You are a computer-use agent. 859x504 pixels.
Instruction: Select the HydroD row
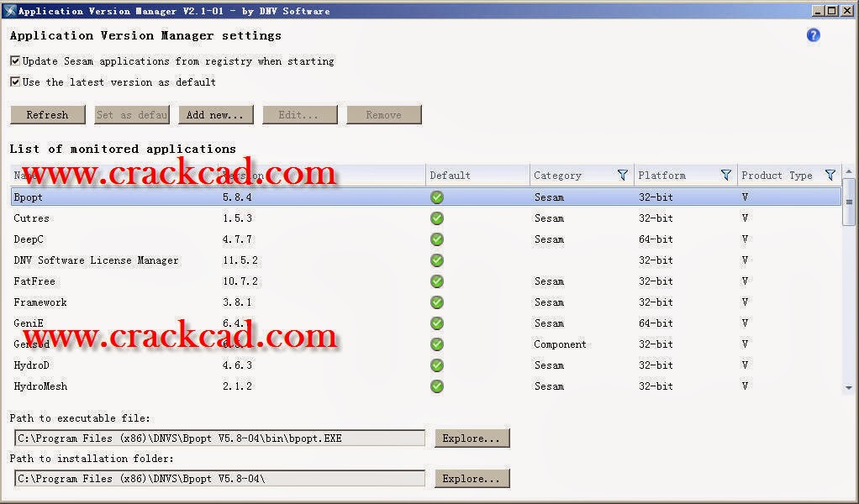[x=425, y=365]
